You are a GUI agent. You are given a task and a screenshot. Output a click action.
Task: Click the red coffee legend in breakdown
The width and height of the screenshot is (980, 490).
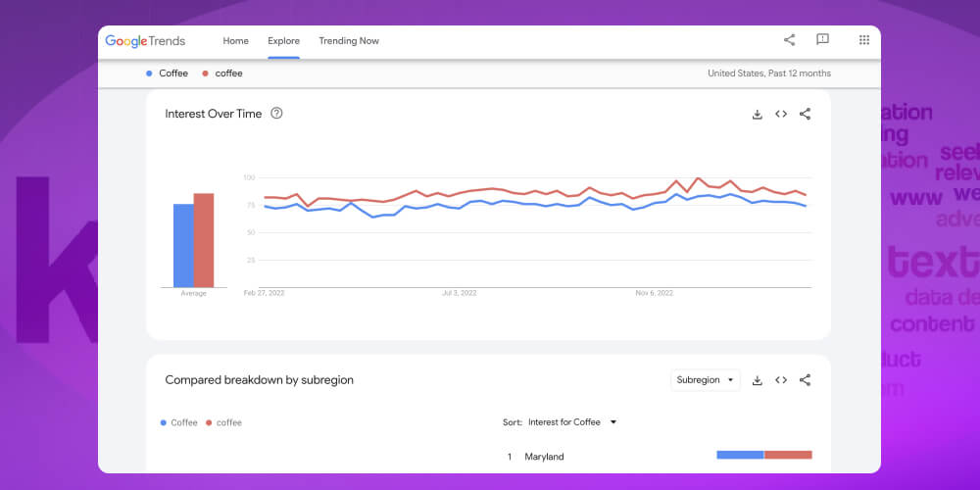(223, 422)
